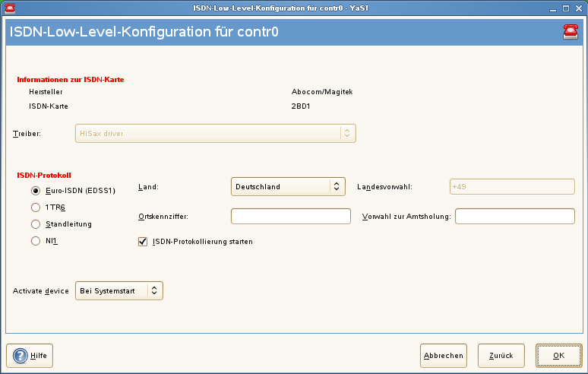Screen dimensions: 588x374
Task: Minimize the YaST window
Action: pos(553,8)
